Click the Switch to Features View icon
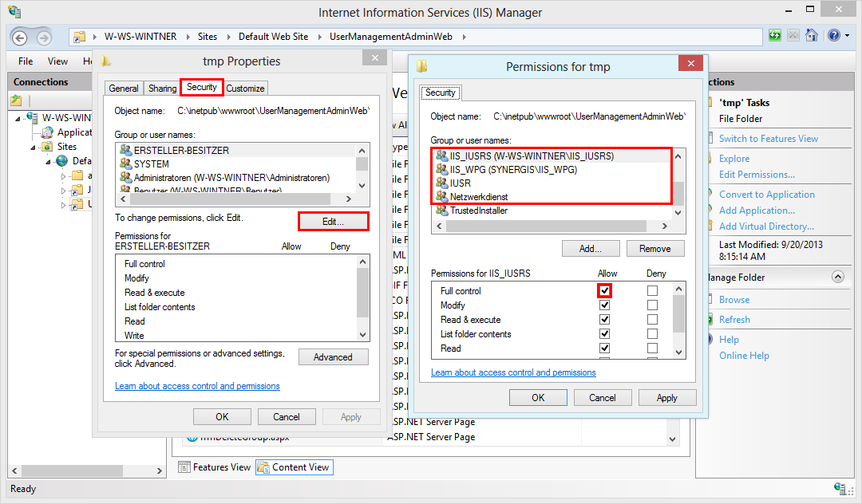The image size is (862, 504). pyautogui.click(x=711, y=138)
